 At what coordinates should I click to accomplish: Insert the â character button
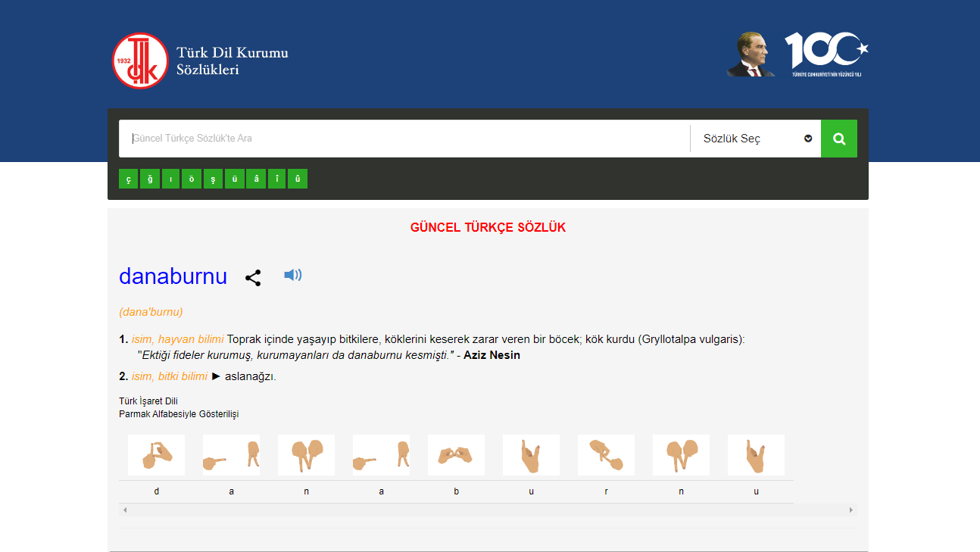click(256, 179)
